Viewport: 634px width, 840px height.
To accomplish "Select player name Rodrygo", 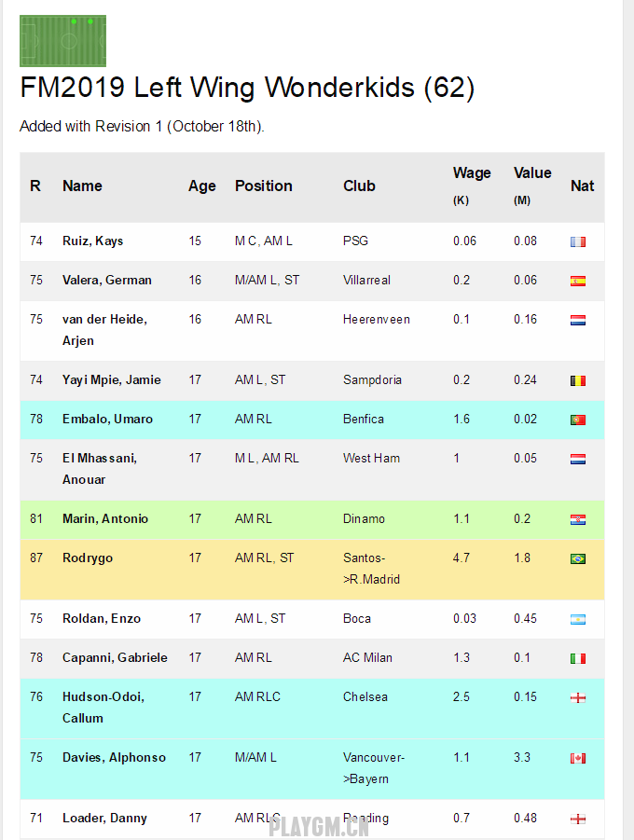I will [89, 558].
